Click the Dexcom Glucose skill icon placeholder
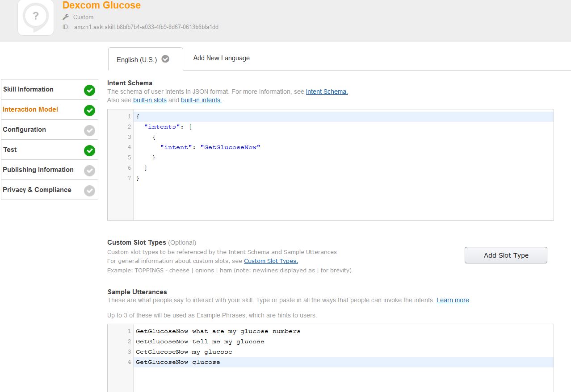Screen dimensions: 571x392 click(36, 17)
